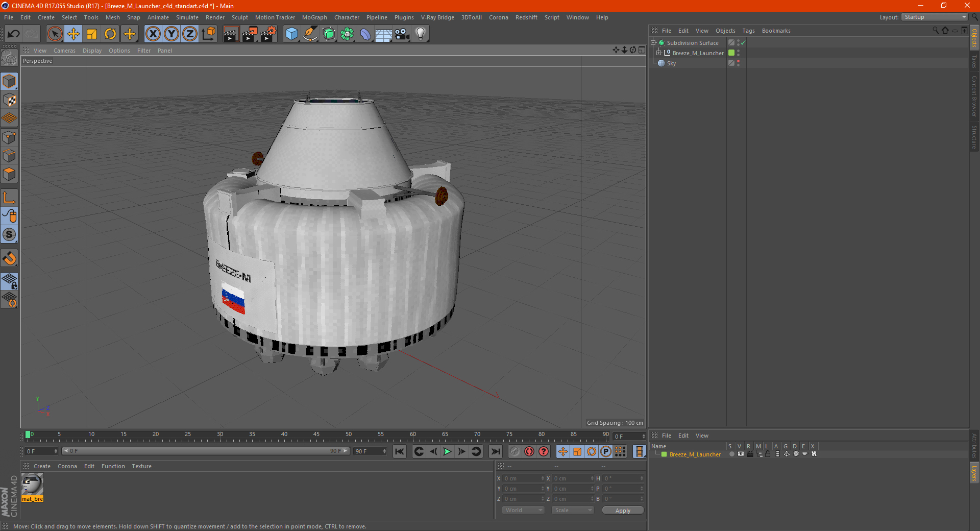Toggle the Y axis lock
The image size is (980, 531).
point(171,34)
